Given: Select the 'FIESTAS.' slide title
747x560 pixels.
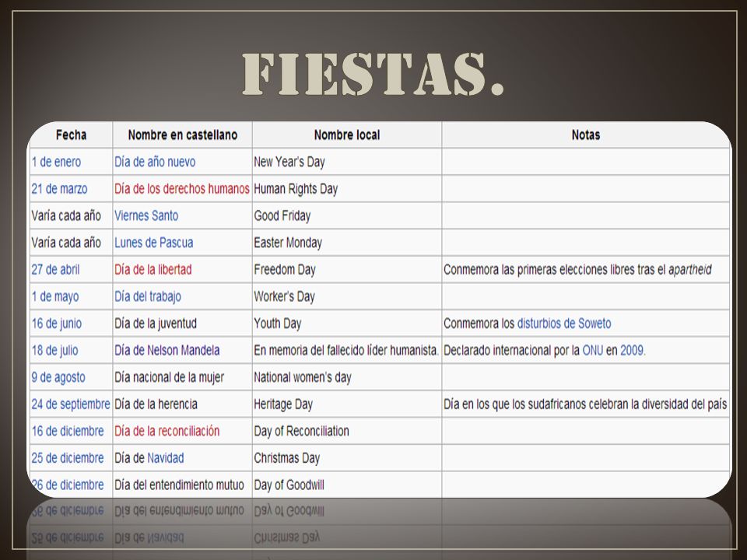Looking at the screenshot, I should click(x=373, y=75).
